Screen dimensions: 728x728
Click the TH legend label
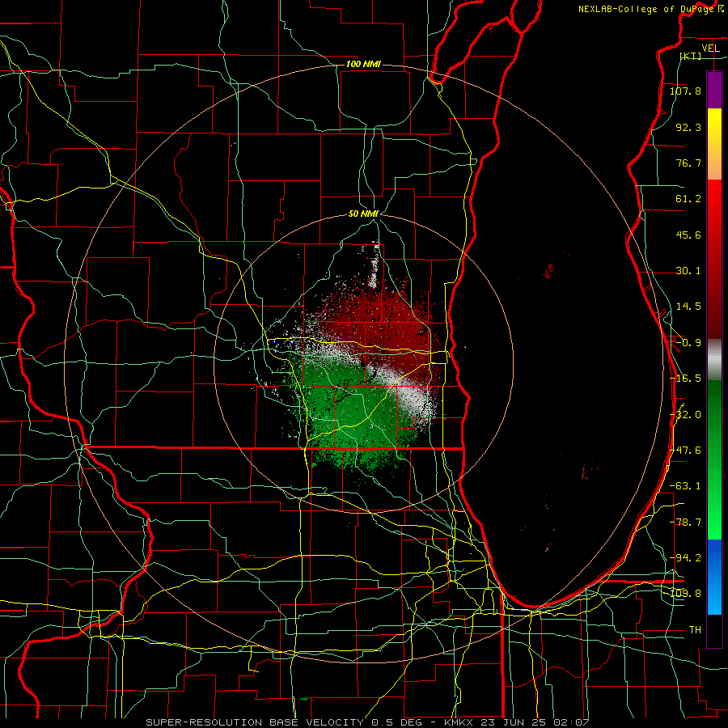pyautogui.click(x=695, y=630)
